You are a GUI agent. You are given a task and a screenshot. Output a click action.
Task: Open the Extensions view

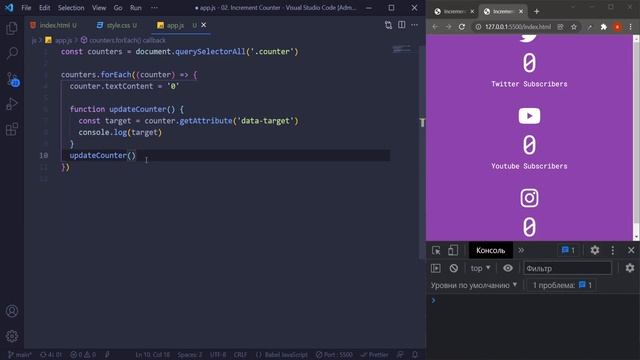12,129
